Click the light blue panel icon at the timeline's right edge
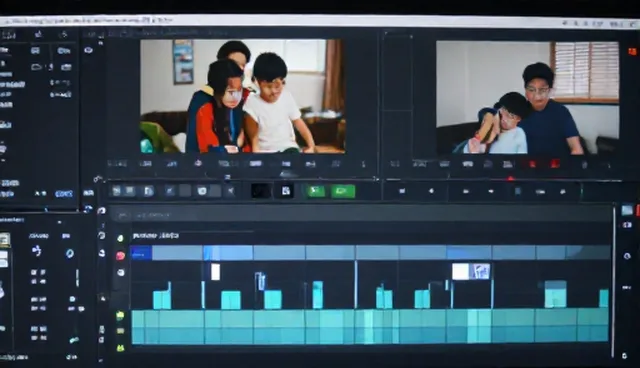The width and height of the screenshot is (640, 368). pyautogui.click(x=627, y=211)
